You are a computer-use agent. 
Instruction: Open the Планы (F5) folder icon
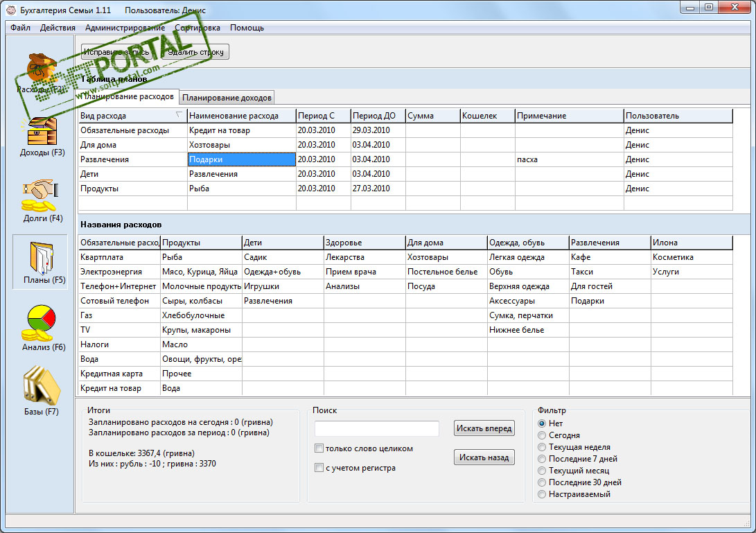pyautogui.click(x=42, y=258)
